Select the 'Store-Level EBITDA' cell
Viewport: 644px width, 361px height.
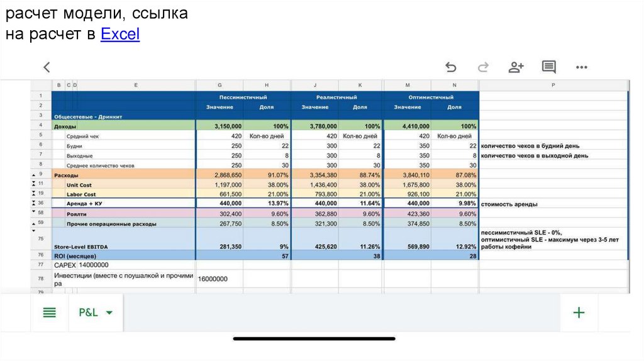pos(124,239)
